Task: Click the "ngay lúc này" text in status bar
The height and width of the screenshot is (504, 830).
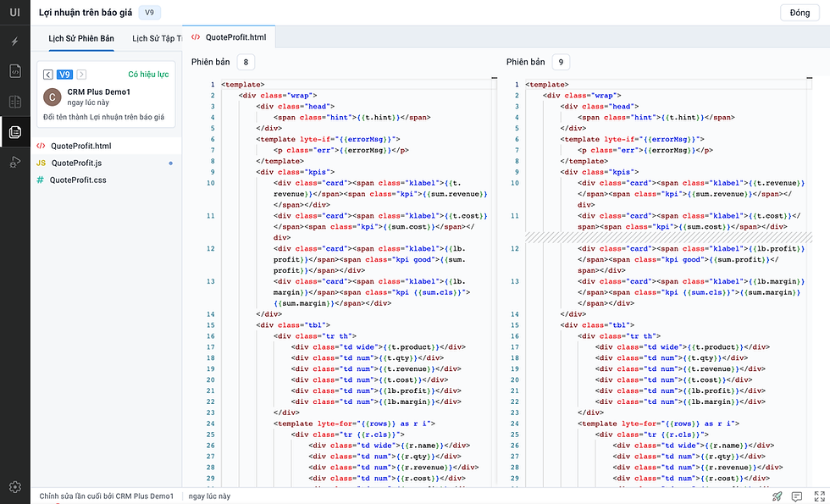Action: (x=210, y=496)
